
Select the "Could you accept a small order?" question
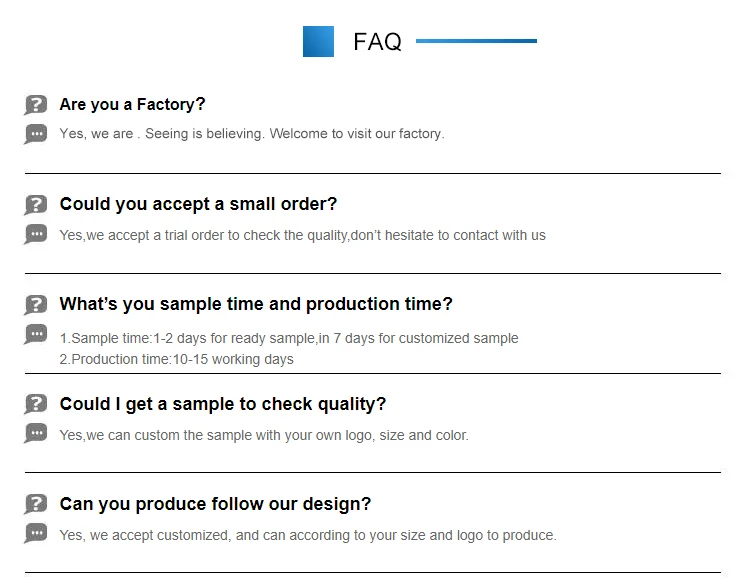click(x=198, y=204)
